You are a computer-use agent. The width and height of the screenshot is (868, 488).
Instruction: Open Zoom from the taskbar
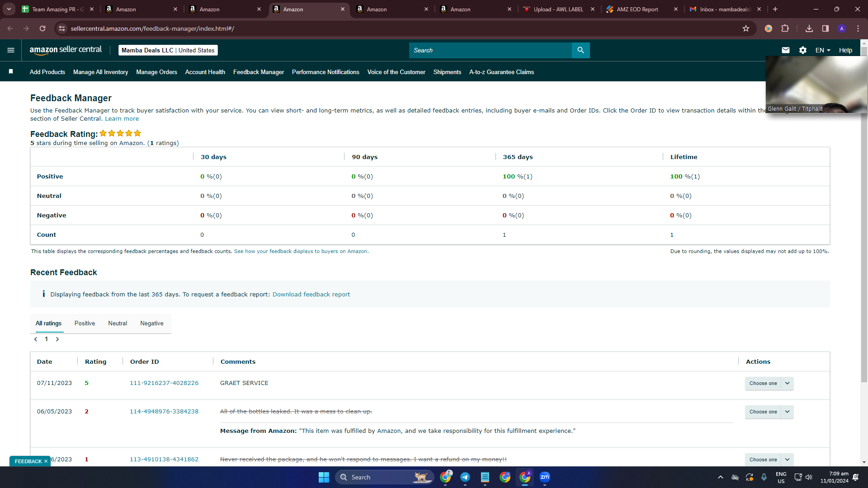pyautogui.click(x=545, y=477)
